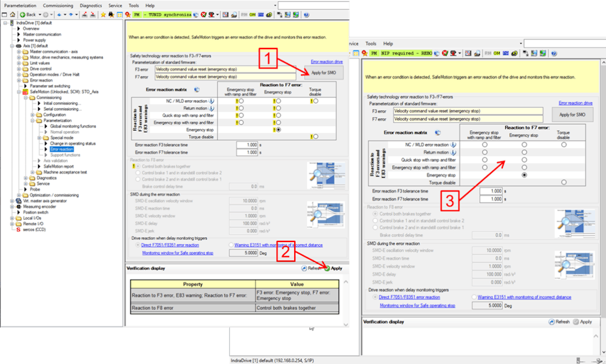Click the right window vertical scrollbar up arrow

coord(603,62)
